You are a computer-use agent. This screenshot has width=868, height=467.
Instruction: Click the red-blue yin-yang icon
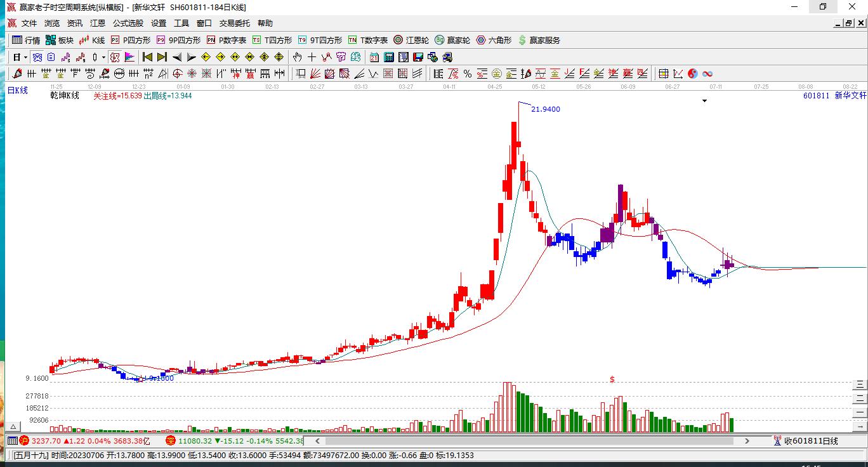[x=692, y=74]
